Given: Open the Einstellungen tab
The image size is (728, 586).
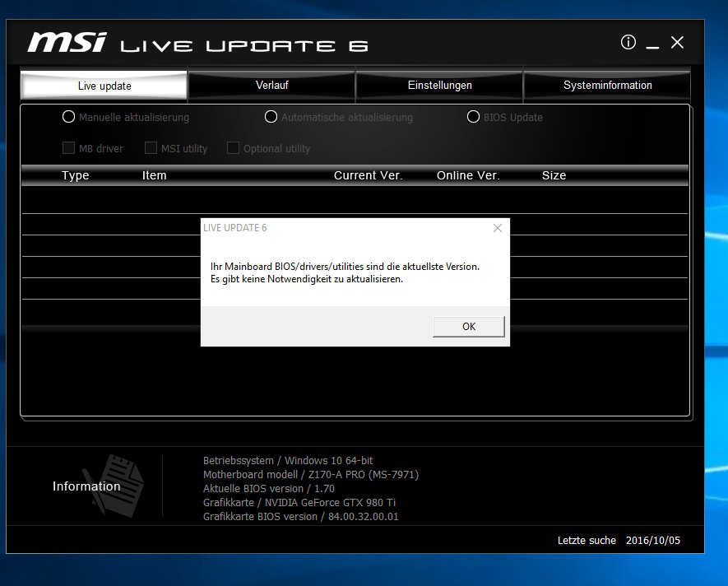Looking at the screenshot, I should click(x=439, y=86).
